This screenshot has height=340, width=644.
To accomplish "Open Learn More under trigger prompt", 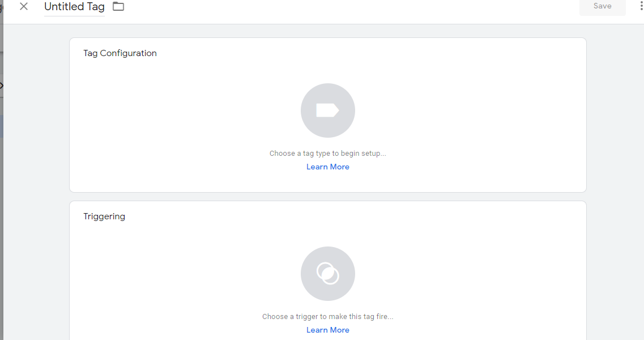I will click(328, 330).
